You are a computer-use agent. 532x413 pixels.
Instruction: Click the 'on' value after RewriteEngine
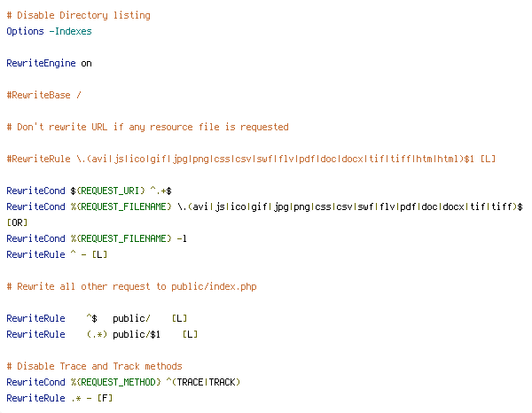click(x=86, y=64)
